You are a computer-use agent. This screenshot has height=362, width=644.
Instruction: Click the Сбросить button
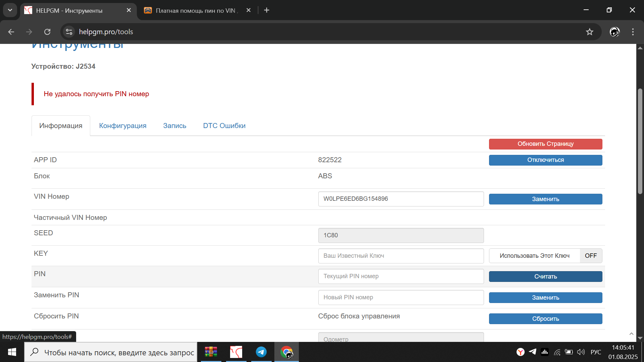coord(545,319)
